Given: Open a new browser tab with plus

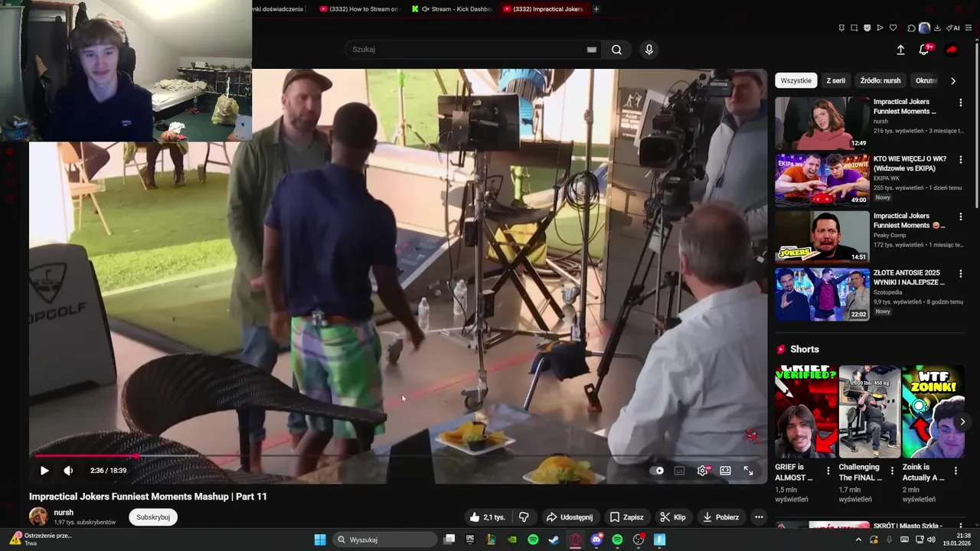Looking at the screenshot, I should pos(596,9).
